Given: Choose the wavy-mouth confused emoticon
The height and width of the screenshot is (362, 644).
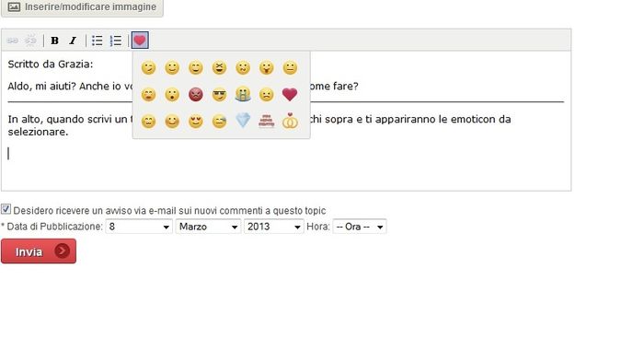Looking at the screenshot, I should pos(243,67).
